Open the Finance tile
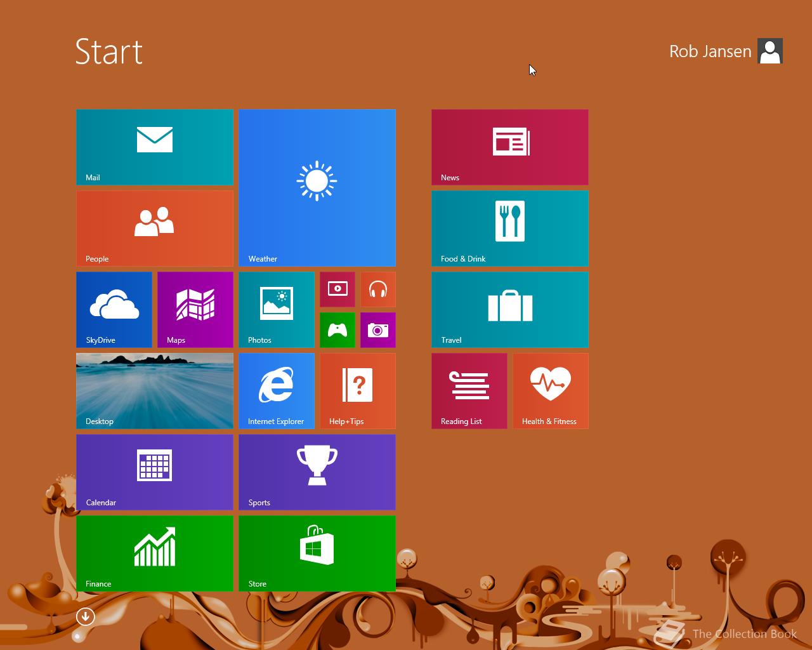 pos(155,554)
